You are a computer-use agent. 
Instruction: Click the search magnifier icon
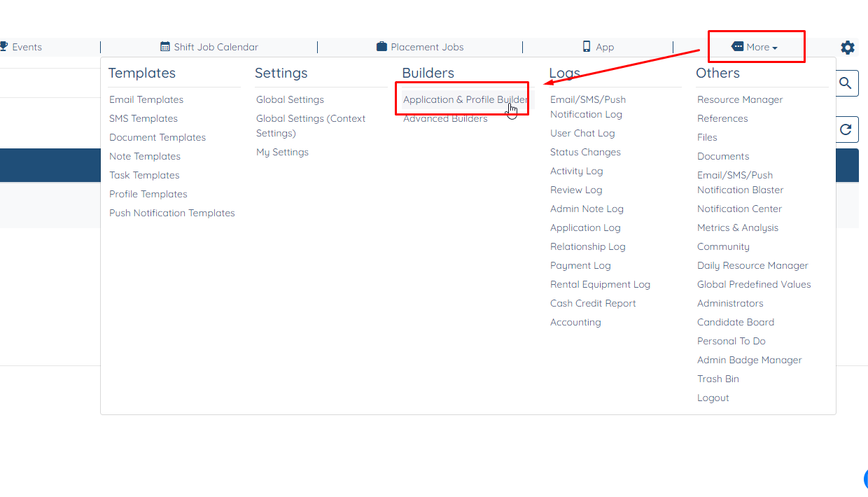click(x=846, y=83)
